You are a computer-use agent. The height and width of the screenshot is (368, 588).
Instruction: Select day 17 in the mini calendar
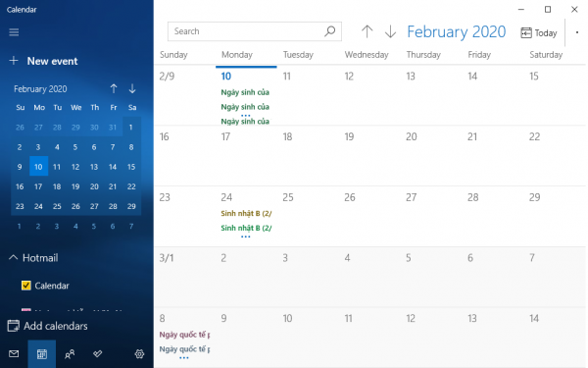point(38,186)
